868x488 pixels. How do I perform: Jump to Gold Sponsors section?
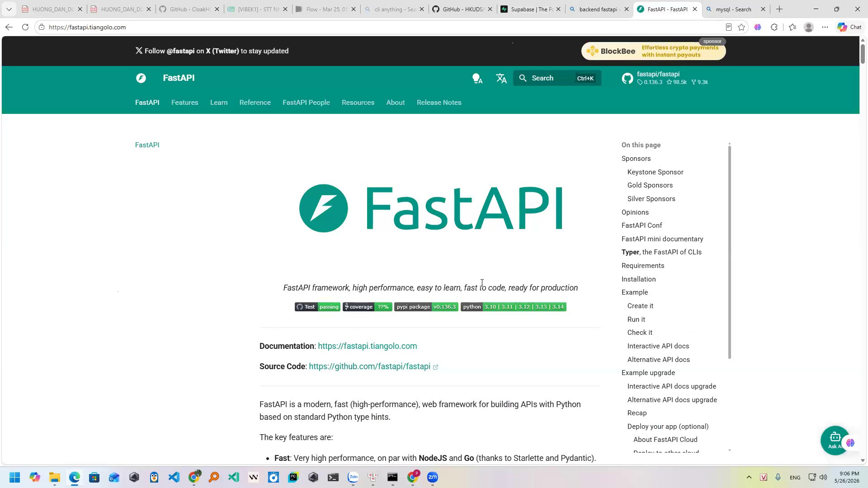pos(650,185)
